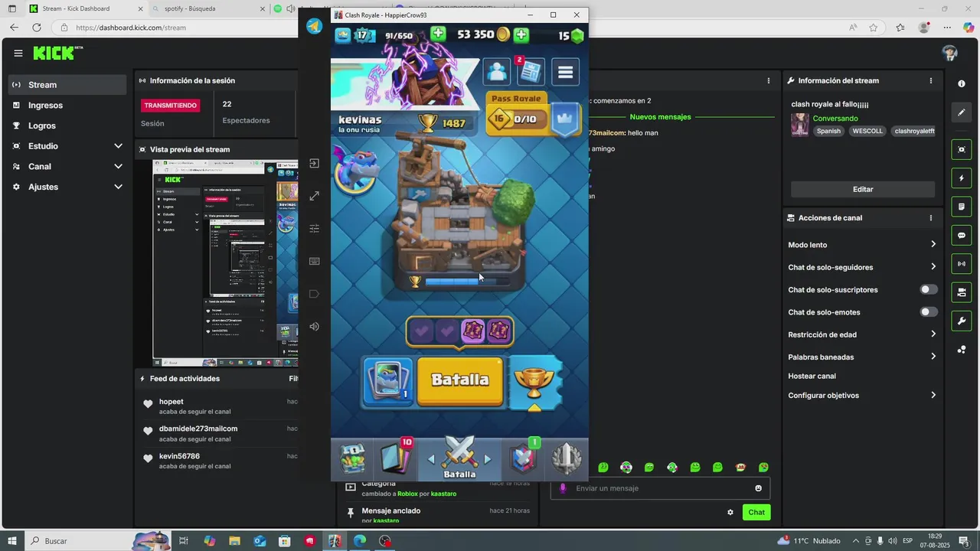Viewport: 980px width, 551px height.
Task: Open chat panel three-dots menu
Action: [x=769, y=81]
